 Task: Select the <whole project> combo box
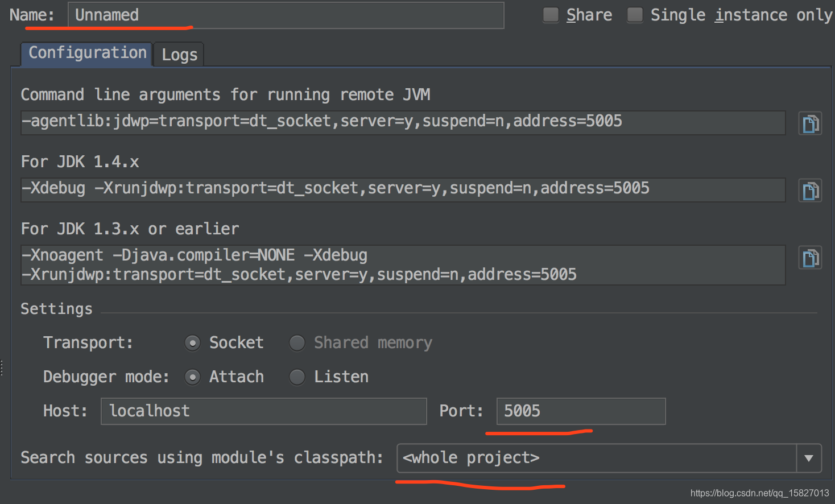coord(609,458)
